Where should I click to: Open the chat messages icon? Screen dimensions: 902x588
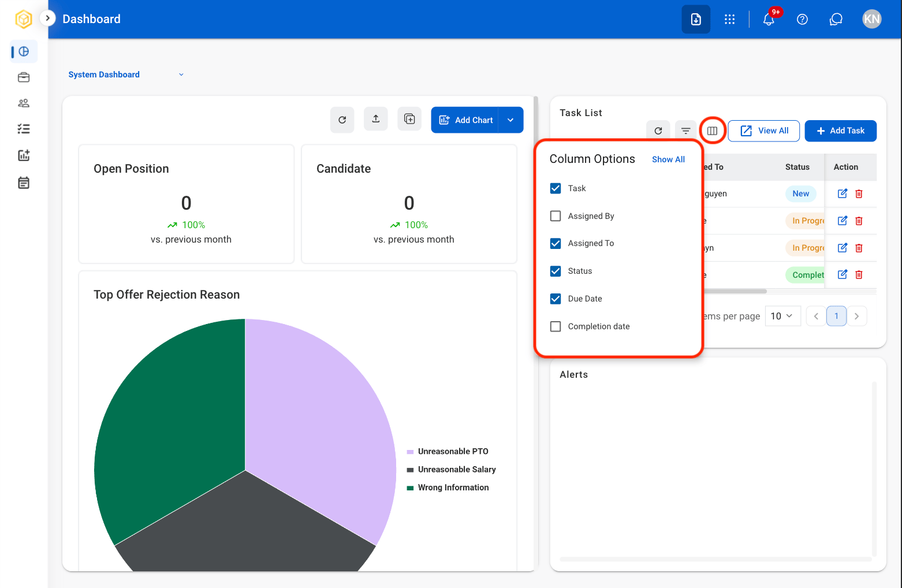coord(836,19)
